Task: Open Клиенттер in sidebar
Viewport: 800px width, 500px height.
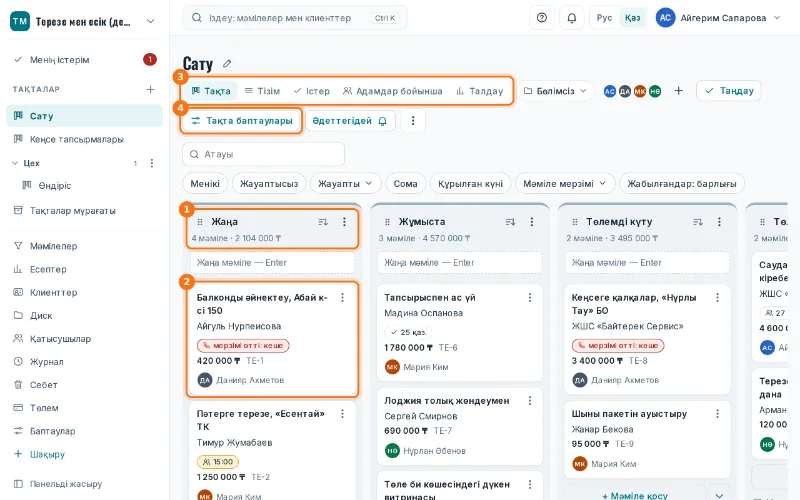Action: click(84, 292)
